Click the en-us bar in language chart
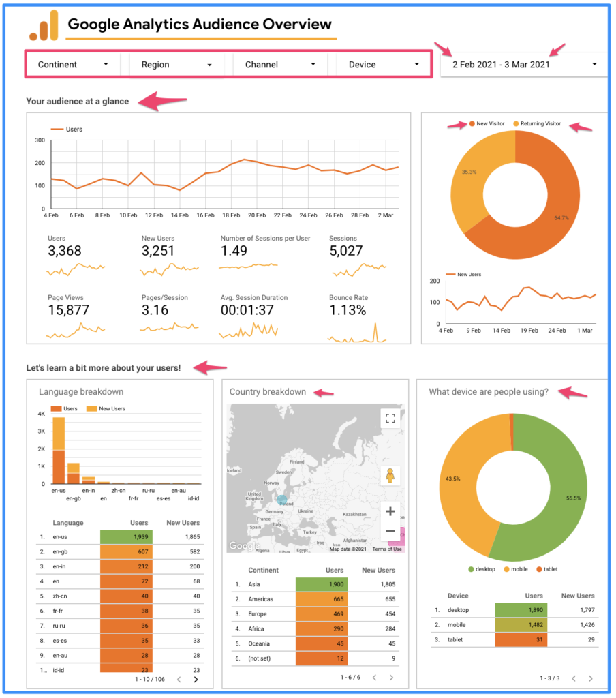Image resolution: width=616 pixels, height=698 pixels. (x=59, y=451)
